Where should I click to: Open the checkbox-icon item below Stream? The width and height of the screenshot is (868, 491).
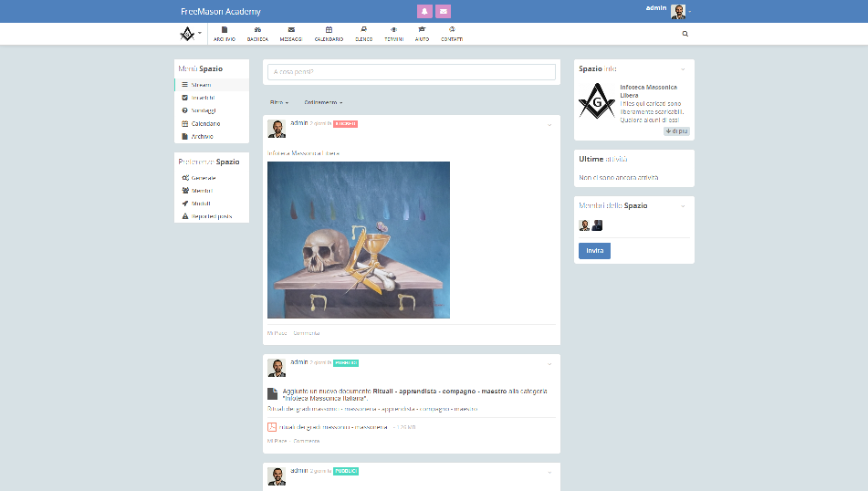point(212,98)
